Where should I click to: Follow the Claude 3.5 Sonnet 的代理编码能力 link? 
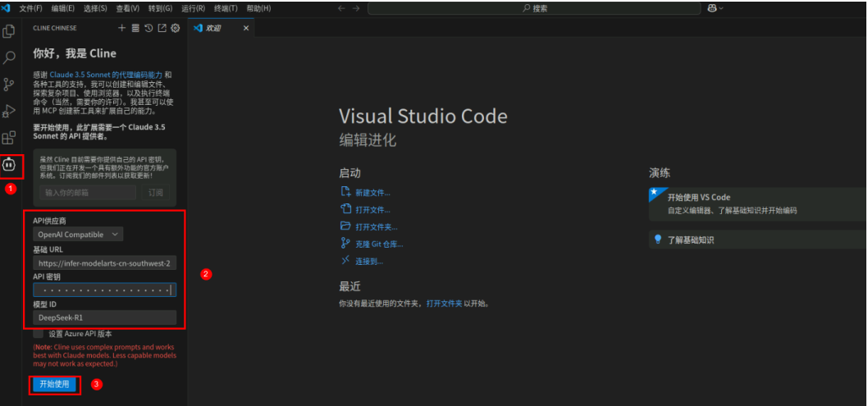coord(107,74)
